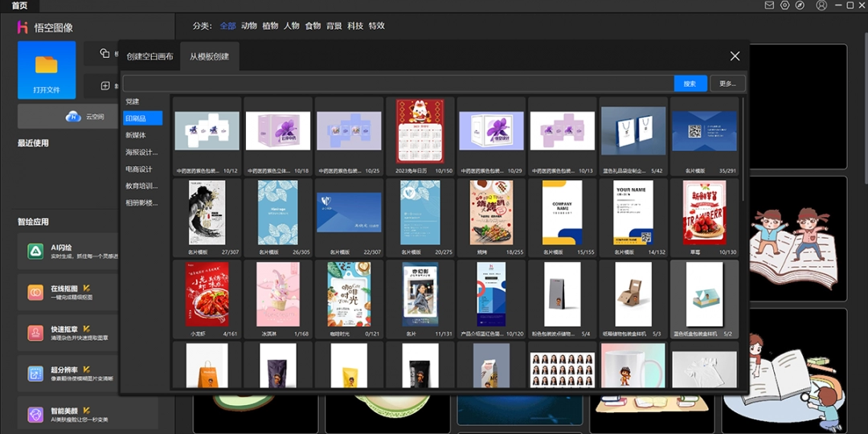Choose the 新媒体 category in sidebar

(x=136, y=135)
